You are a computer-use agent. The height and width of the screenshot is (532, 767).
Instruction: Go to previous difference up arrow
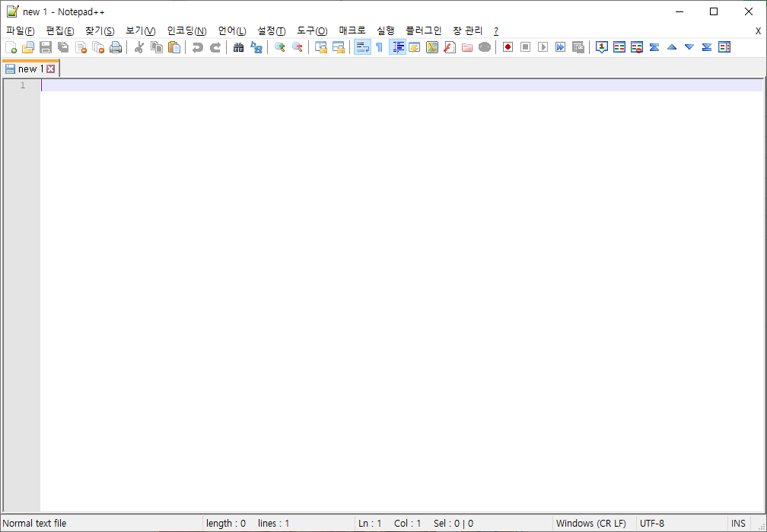click(672, 47)
